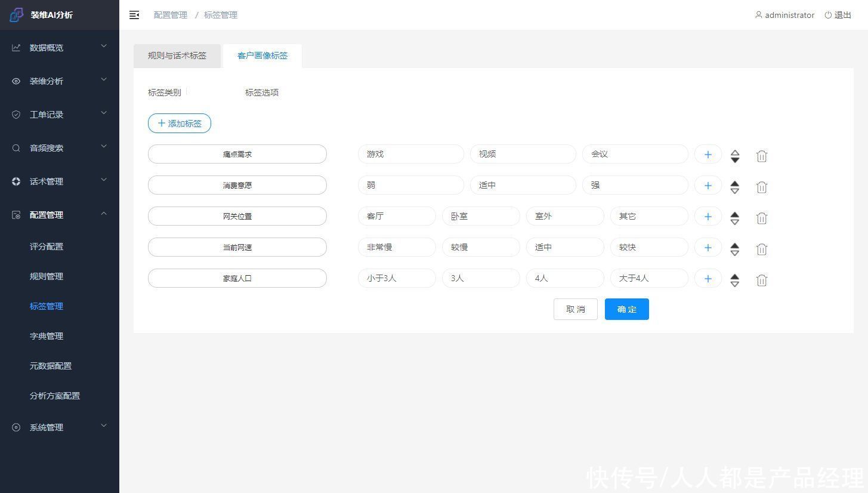
Task: Edit the 家庭人口 category field
Action: pos(237,278)
